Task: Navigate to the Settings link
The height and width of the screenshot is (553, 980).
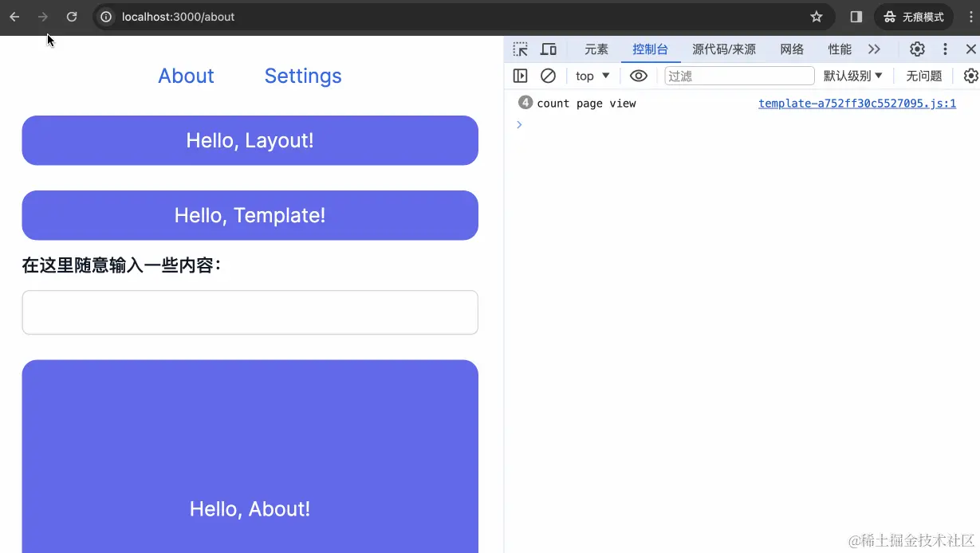Action: click(x=303, y=76)
